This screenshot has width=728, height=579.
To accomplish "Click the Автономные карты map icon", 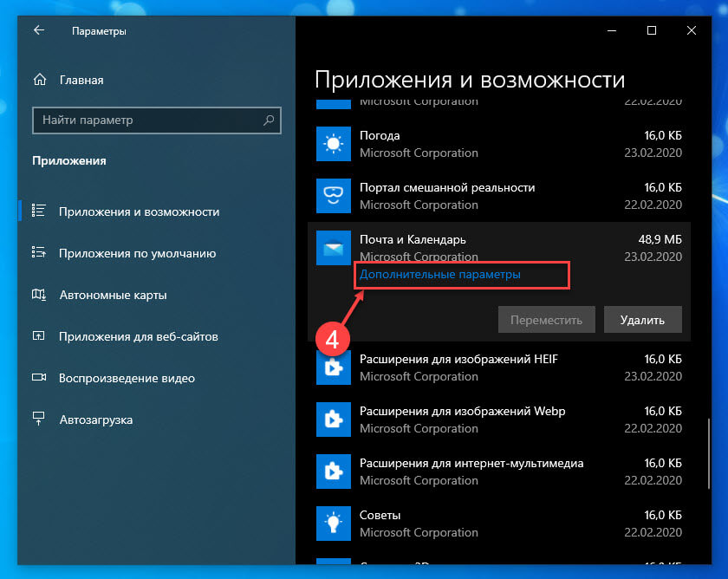I will [x=38, y=295].
